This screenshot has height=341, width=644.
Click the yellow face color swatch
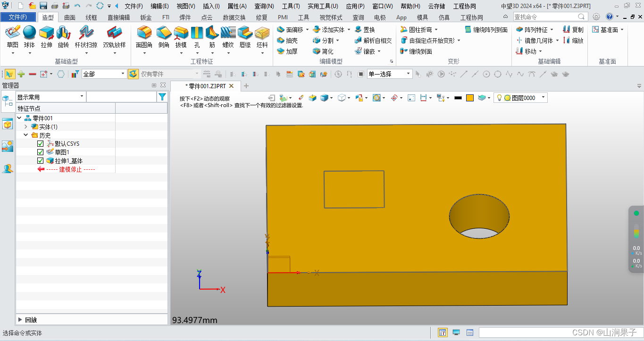pos(470,98)
